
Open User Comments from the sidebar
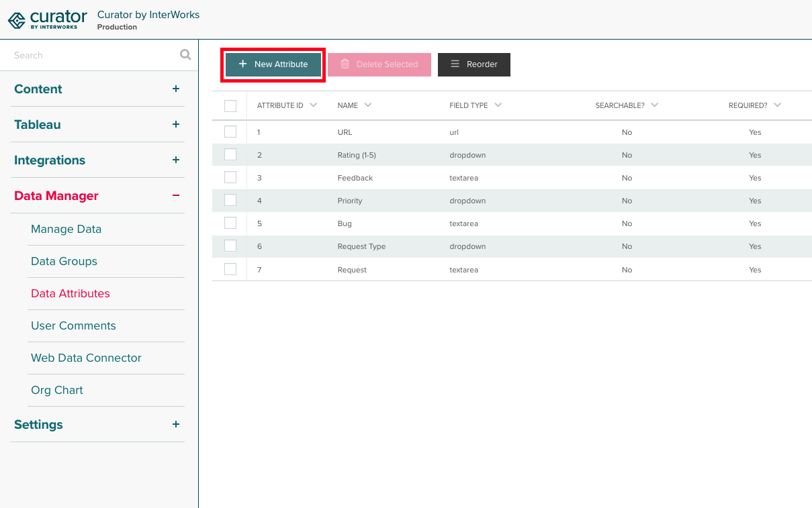click(x=73, y=325)
